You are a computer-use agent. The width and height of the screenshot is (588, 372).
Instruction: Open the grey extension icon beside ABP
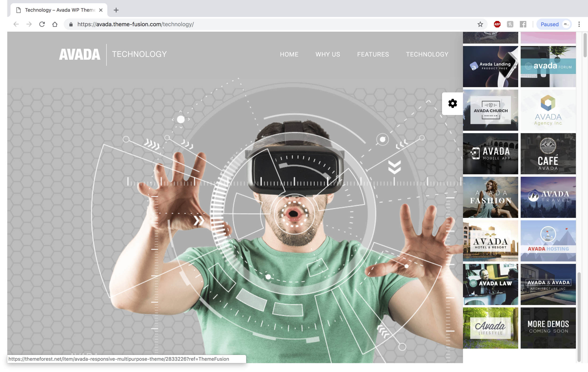click(x=510, y=24)
